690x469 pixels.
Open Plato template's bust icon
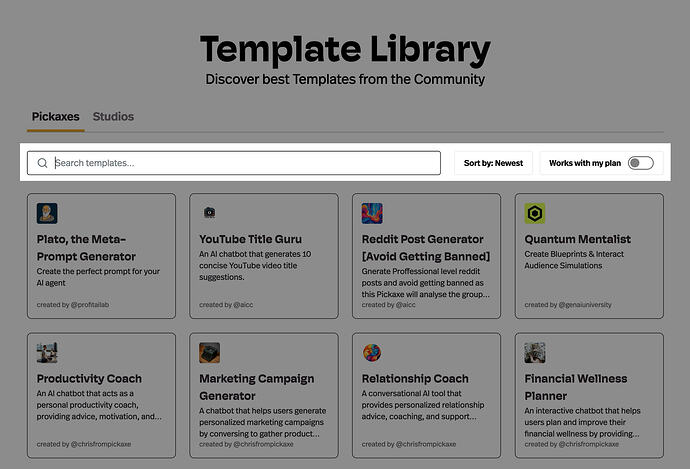click(47, 213)
